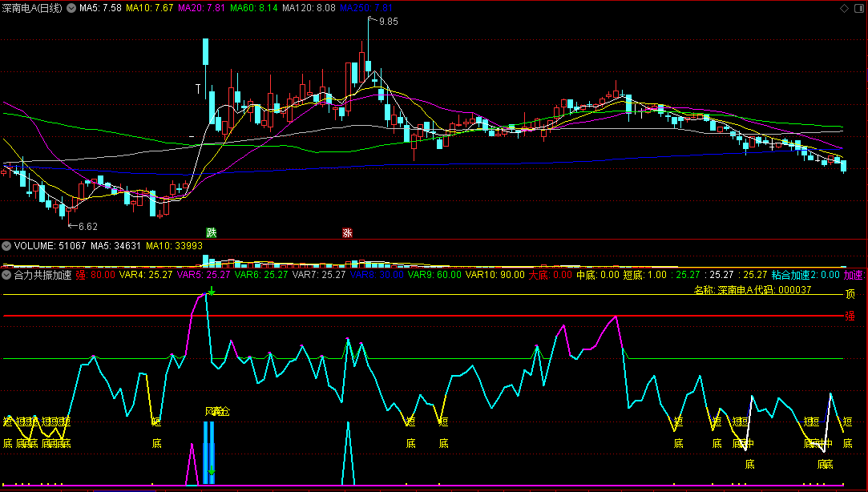
Task: Click the VAR7: 25.27 value
Action: pos(319,275)
